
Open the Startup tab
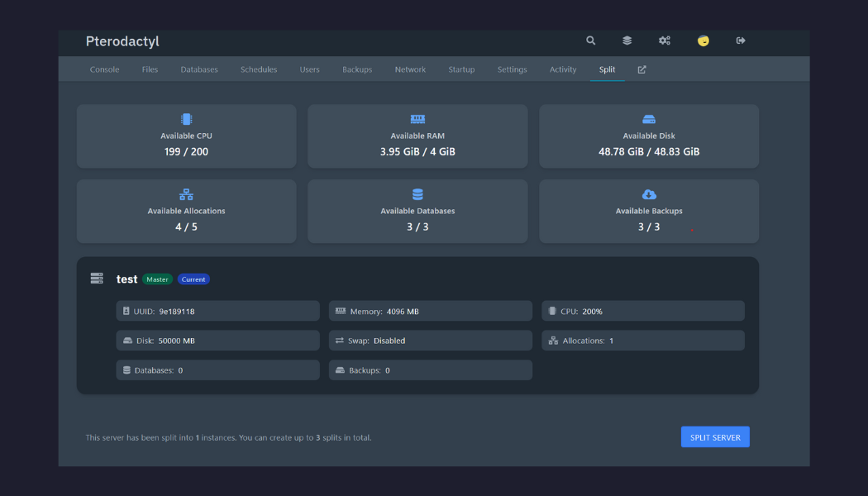(x=461, y=69)
